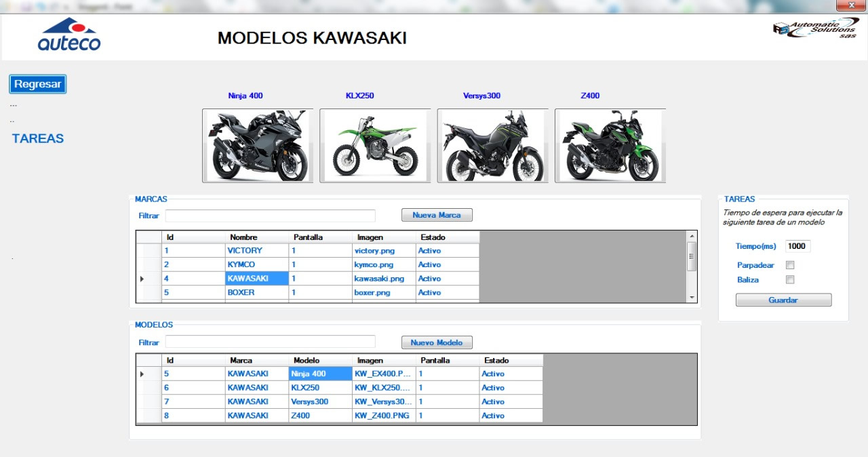868x457 pixels.
Task: Click the Nueva Marca button
Action: point(437,215)
